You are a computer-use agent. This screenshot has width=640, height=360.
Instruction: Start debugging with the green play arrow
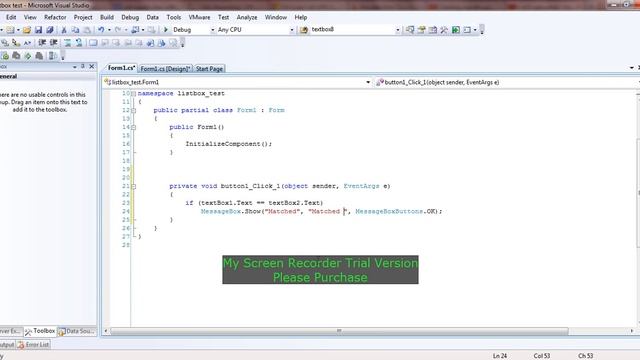166,30
